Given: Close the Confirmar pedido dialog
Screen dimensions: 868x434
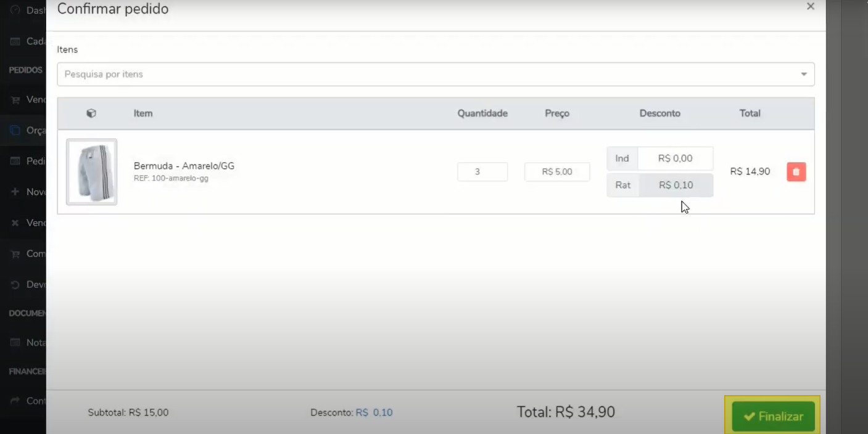Looking at the screenshot, I should click(x=811, y=6).
